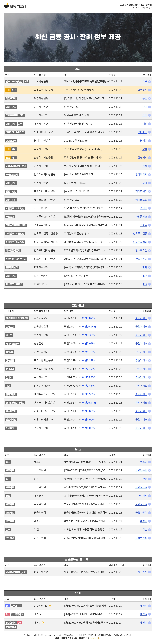Click link icon beside 매일경제 link
Image resolution: width=156 pixels, height=644 pixels.
149,496
